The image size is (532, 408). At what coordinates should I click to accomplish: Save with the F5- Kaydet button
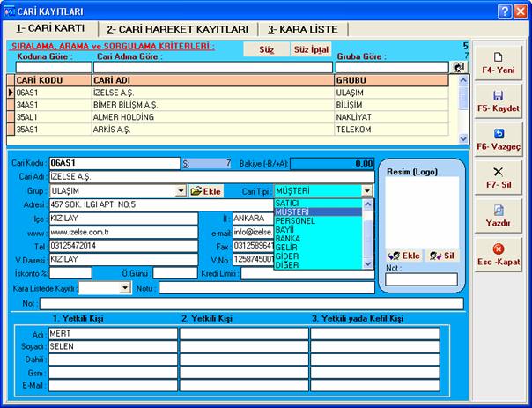498,101
